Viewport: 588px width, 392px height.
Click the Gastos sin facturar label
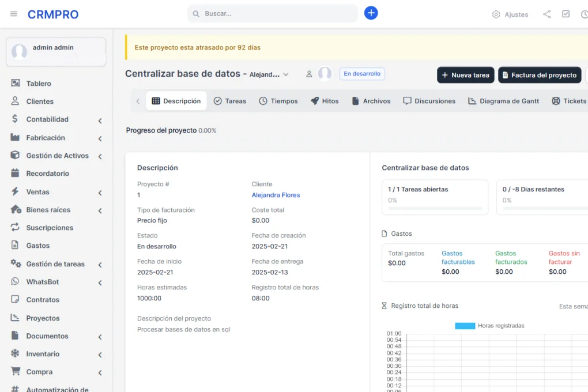pyautogui.click(x=564, y=258)
